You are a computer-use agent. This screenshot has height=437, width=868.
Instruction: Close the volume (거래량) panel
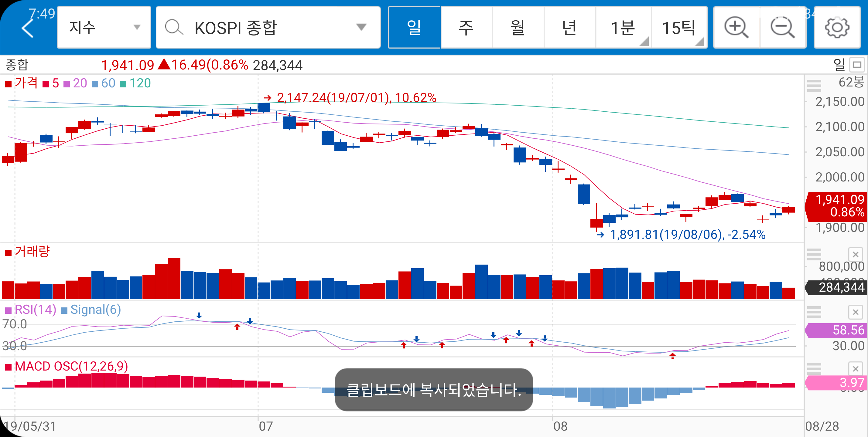[855, 255]
